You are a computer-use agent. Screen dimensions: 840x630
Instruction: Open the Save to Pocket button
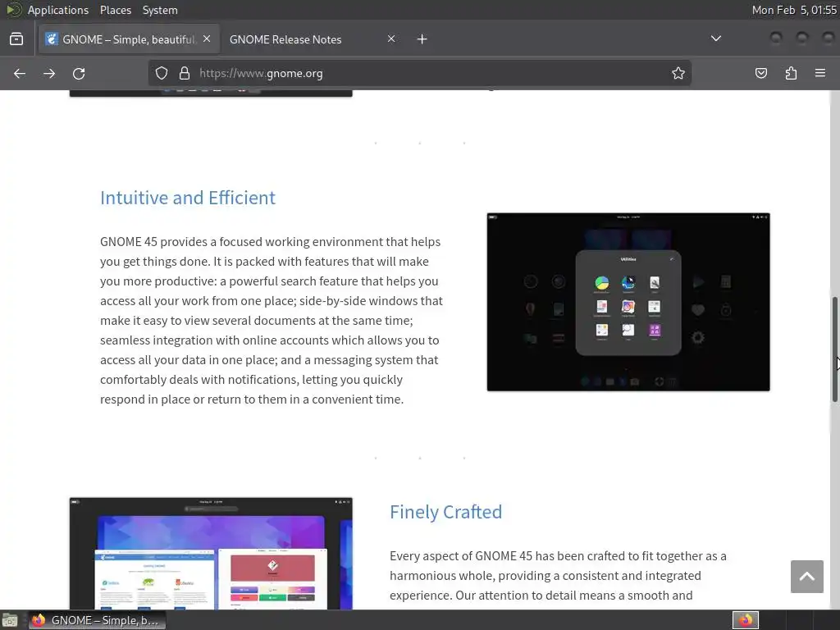click(761, 73)
